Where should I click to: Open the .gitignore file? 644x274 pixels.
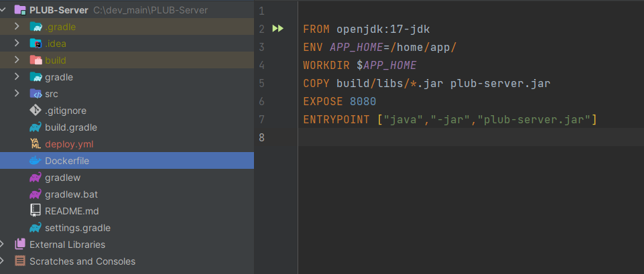click(66, 111)
